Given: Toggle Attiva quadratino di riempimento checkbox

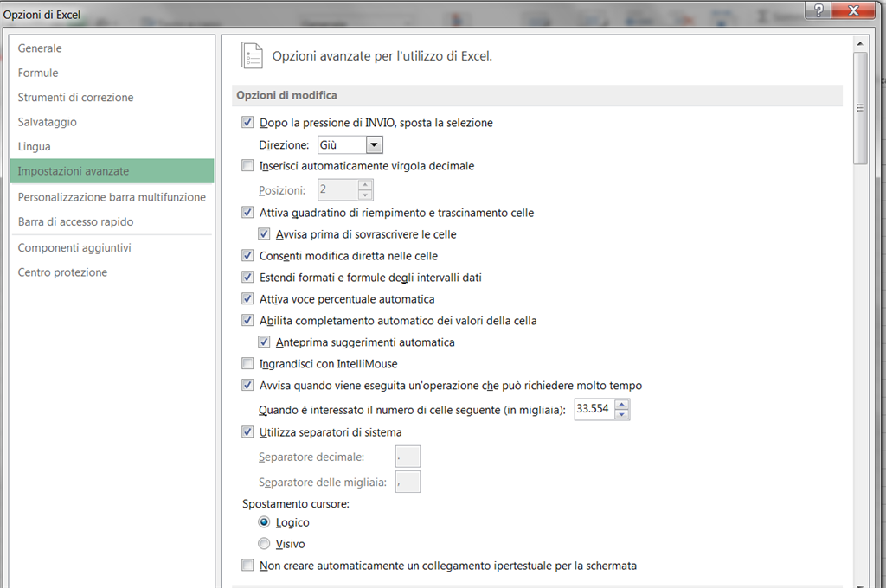Looking at the screenshot, I should coord(247,213).
